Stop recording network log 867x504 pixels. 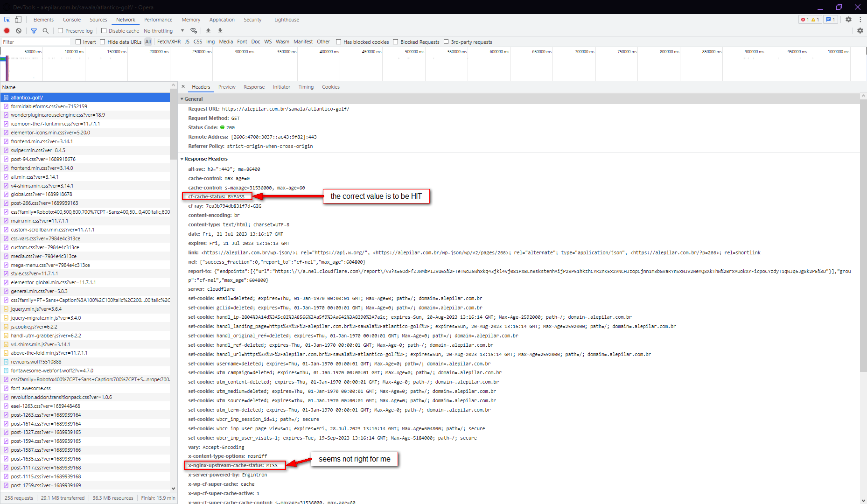[x=7, y=31]
